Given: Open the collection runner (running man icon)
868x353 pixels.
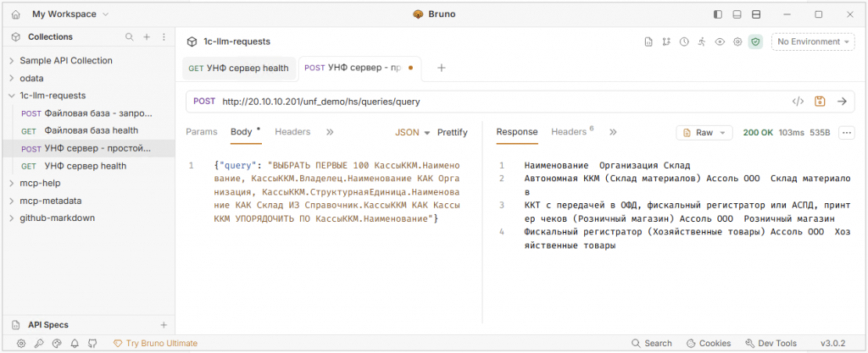Looking at the screenshot, I should coord(702,41).
